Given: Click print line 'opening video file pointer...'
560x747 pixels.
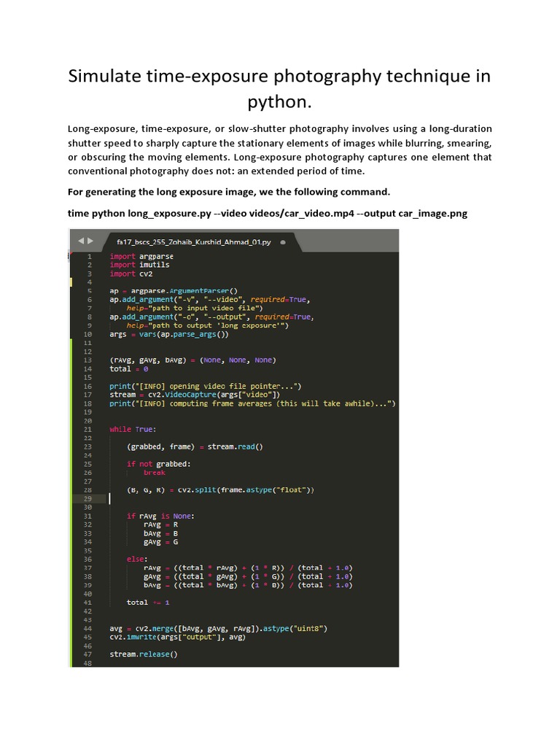Looking at the screenshot, I should pos(205,387).
